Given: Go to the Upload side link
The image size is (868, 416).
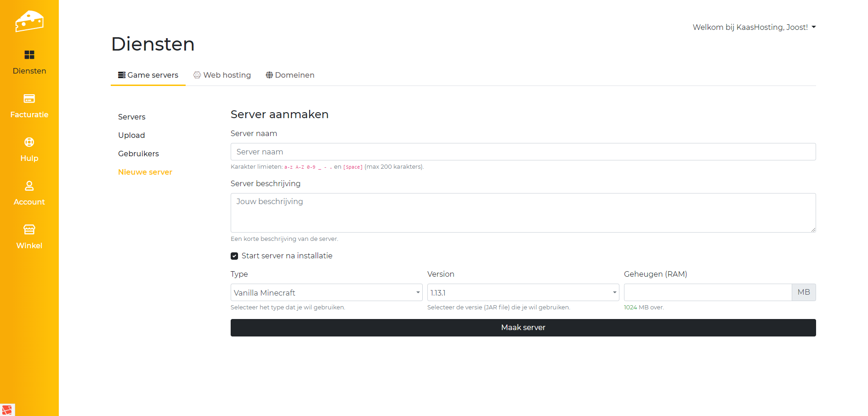Looking at the screenshot, I should (x=131, y=135).
